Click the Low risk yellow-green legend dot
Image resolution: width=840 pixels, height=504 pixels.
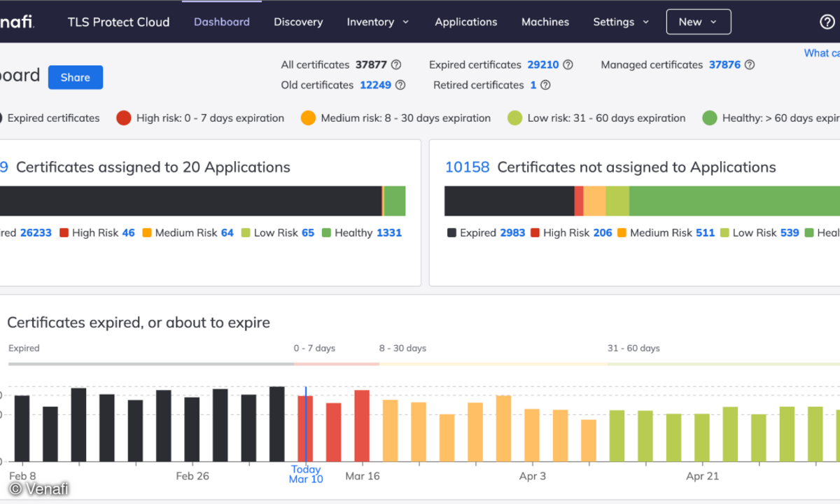coord(515,118)
